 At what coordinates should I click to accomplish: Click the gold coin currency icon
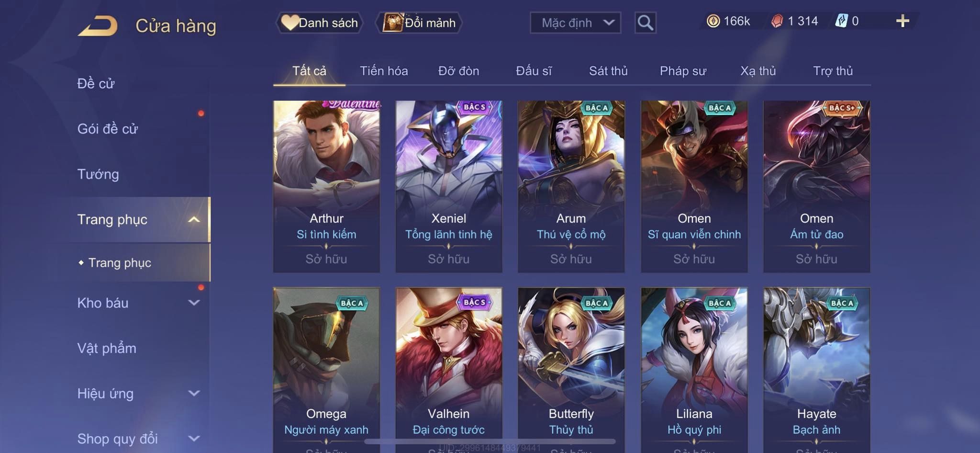[x=713, y=21]
